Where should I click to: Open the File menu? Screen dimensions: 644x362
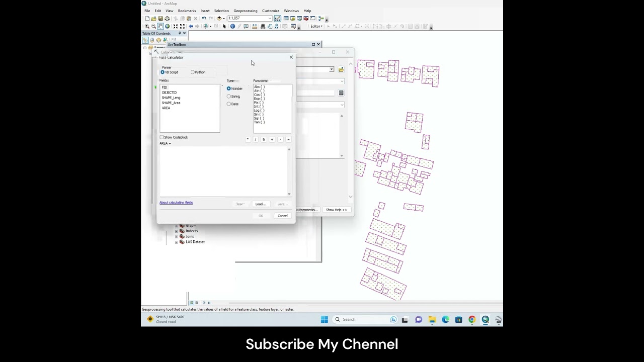pyautogui.click(x=147, y=11)
